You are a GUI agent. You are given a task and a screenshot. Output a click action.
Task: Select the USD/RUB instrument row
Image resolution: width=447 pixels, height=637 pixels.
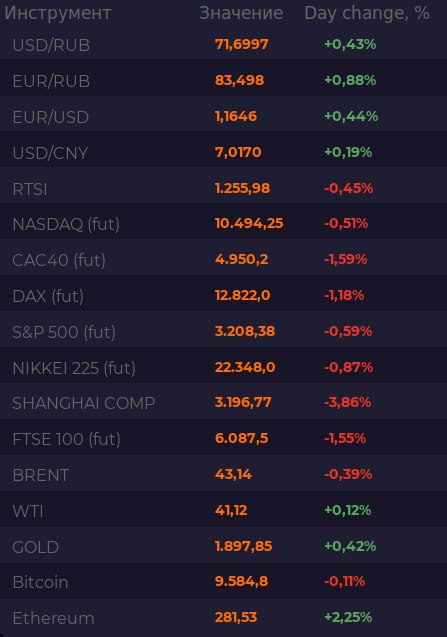coord(224,44)
